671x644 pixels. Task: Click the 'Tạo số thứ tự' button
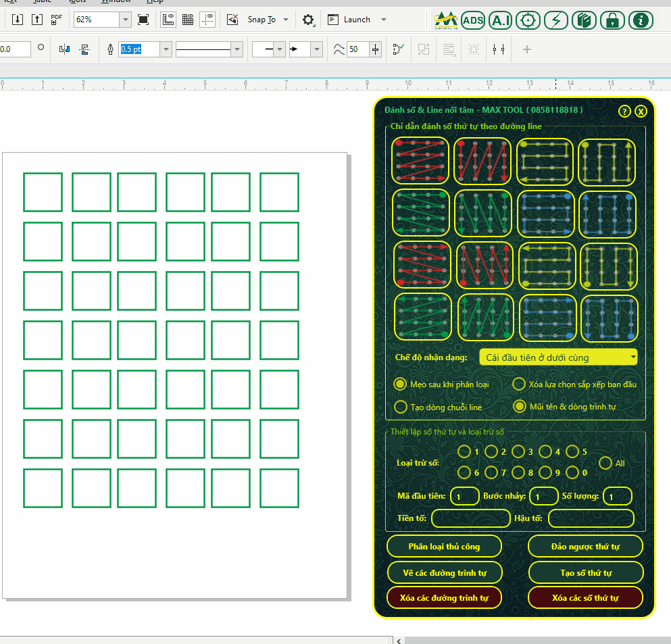tap(585, 572)
